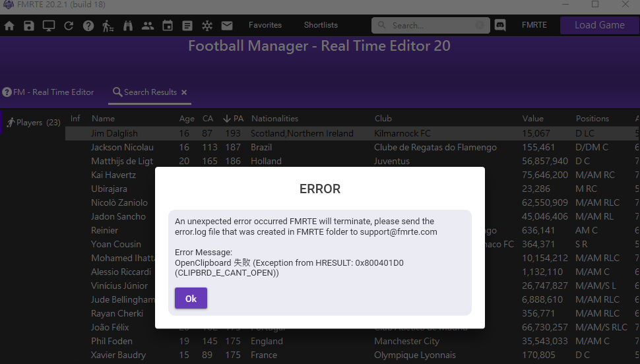
Task: Select Players (23) category in sidebar
Action: [x=34, y=123]
